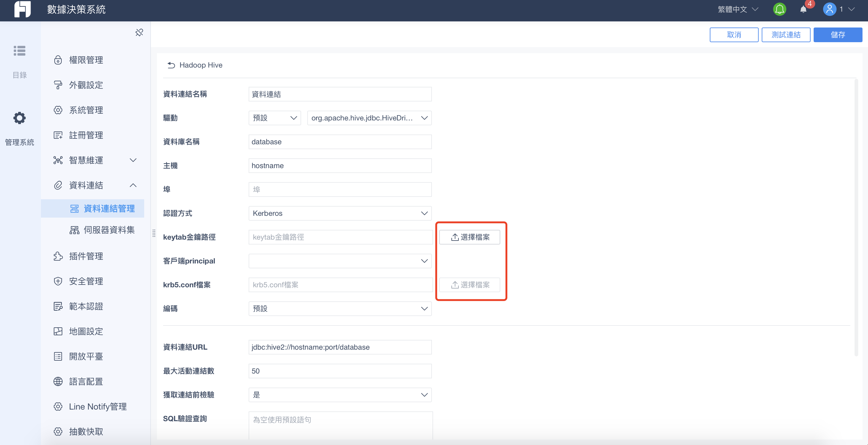Click the 地圖設定 map icon
This screenshot has height=445, width=868.
click(x=58, y=331)
